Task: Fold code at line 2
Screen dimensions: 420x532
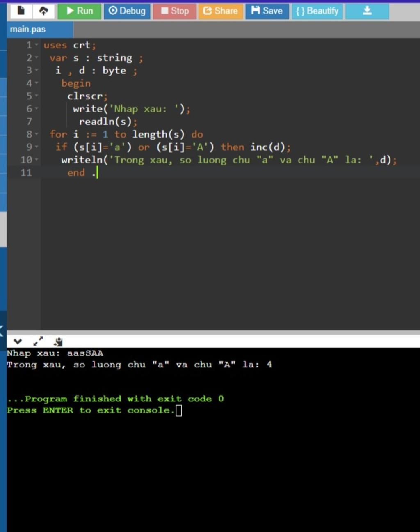Action: tap(37, 57)
